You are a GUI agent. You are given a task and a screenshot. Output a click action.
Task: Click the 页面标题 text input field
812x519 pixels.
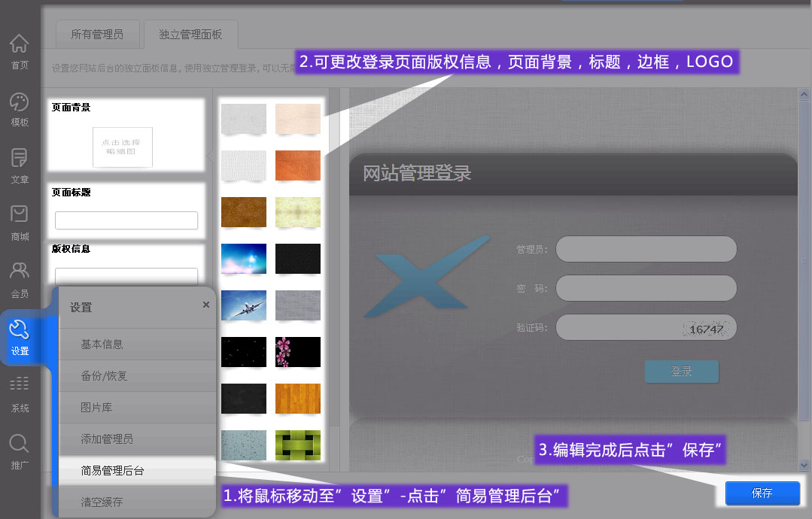(x=126, y=220)
